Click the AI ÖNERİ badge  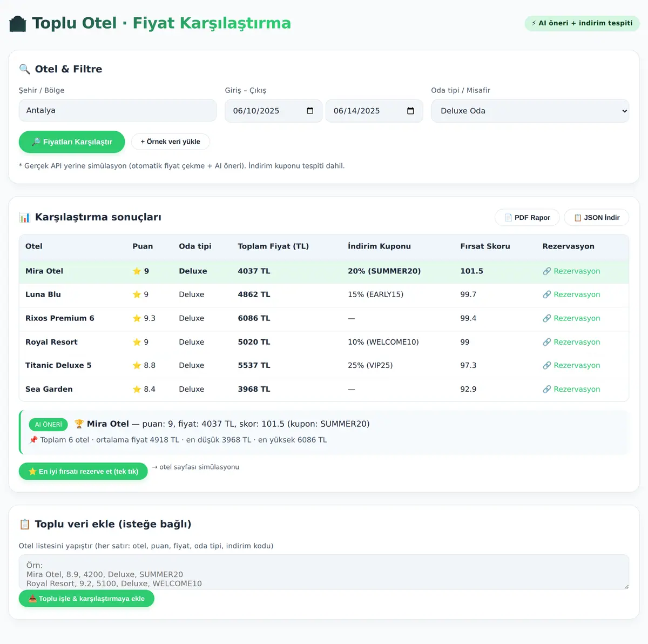point(49,425)
